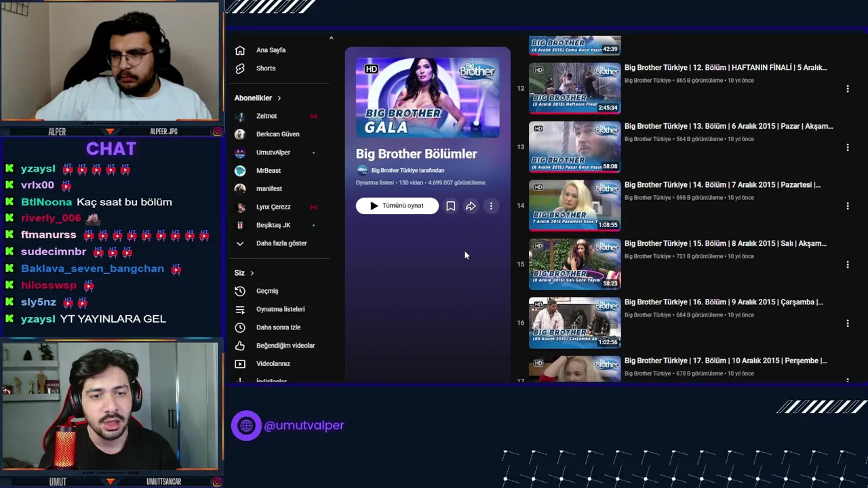Open the Shorts icon in sidebar

tap(239, 68)
